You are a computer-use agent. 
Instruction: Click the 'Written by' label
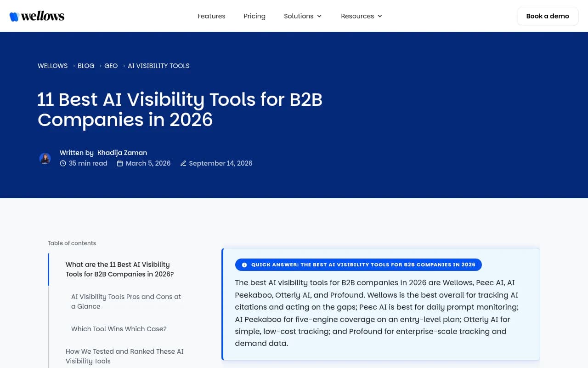(77, 153)
